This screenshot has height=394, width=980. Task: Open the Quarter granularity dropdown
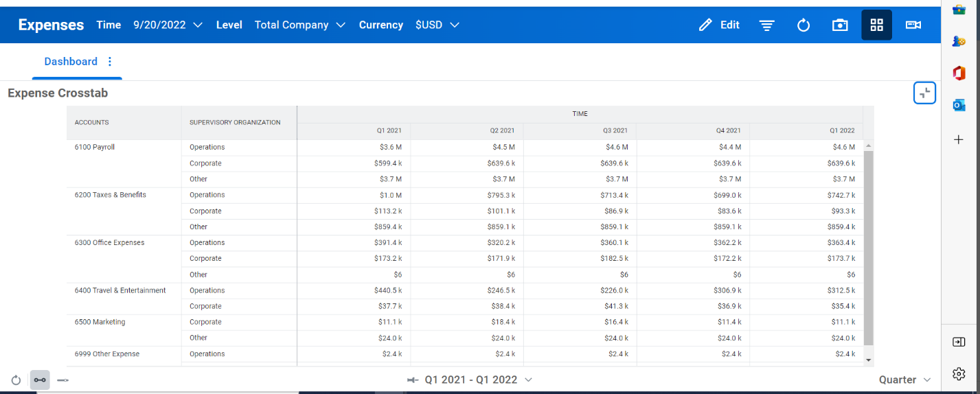click(904, 380)
